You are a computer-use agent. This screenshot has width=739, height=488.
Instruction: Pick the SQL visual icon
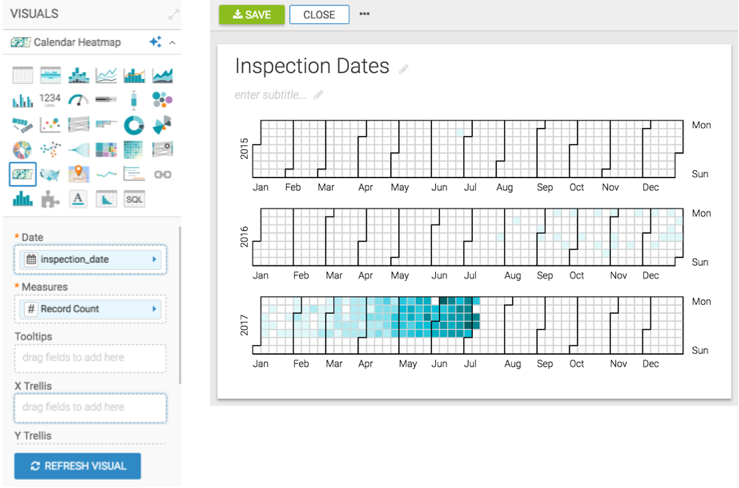[x=134, y=199]
